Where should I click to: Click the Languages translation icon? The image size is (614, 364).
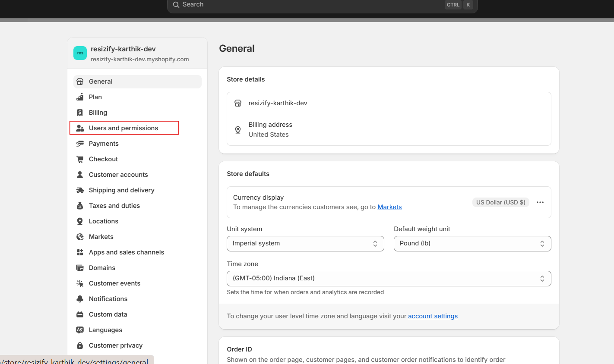pos(80,329)
